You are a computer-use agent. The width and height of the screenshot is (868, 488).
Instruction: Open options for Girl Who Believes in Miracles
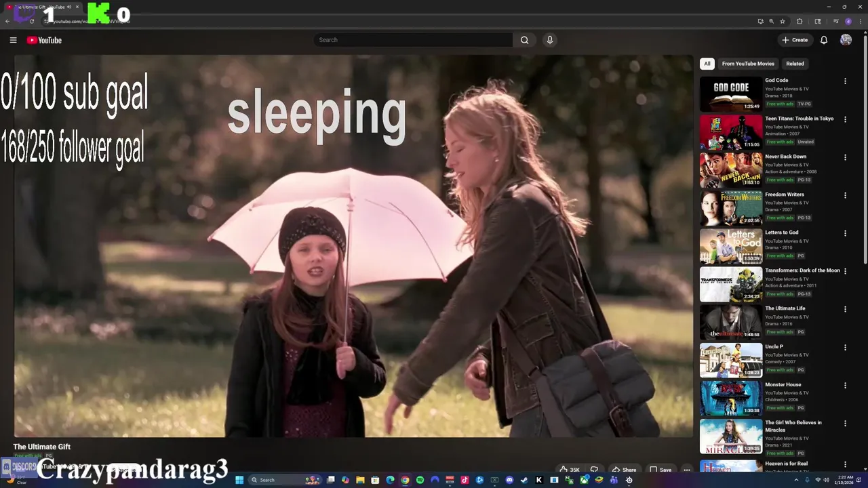point(845,423)
